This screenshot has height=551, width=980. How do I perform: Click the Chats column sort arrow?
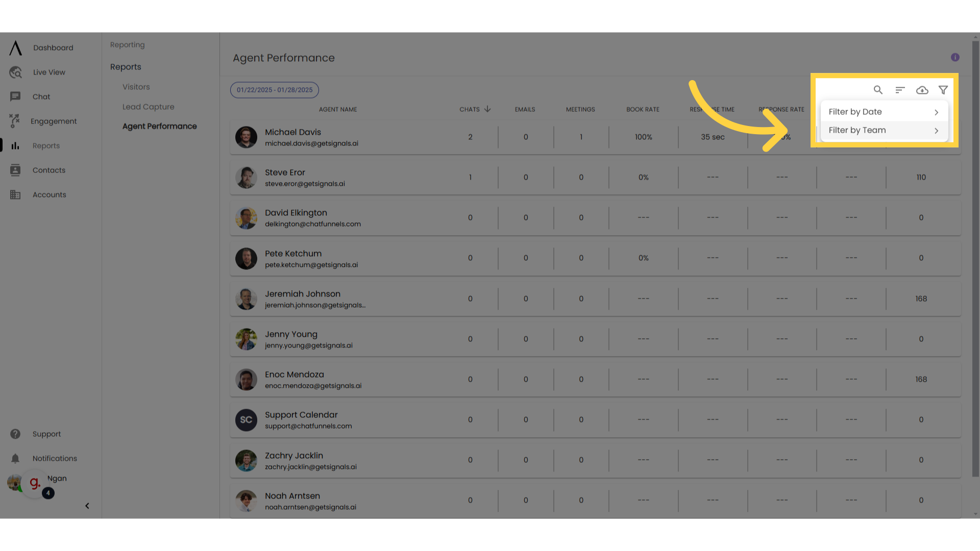[487, 109]
